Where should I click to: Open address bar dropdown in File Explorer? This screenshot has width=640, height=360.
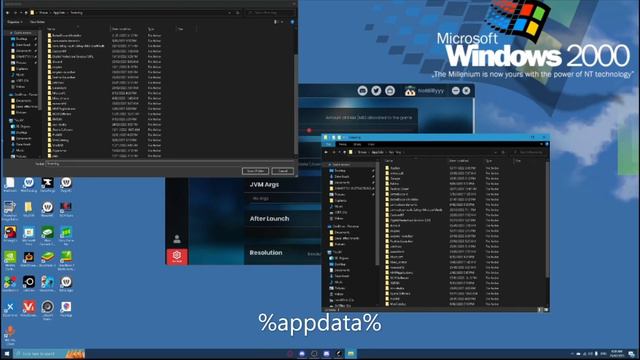pos(496,152)
